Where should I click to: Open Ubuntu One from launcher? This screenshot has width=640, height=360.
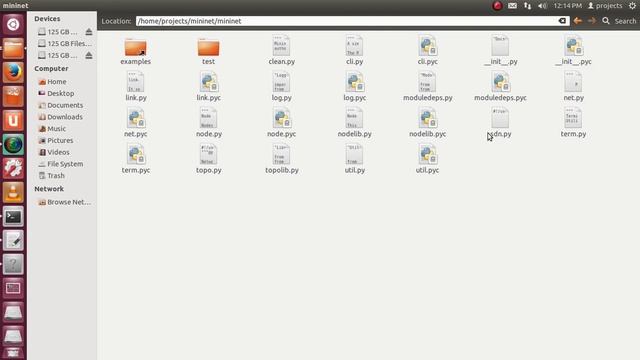click(x=13, y=120)
